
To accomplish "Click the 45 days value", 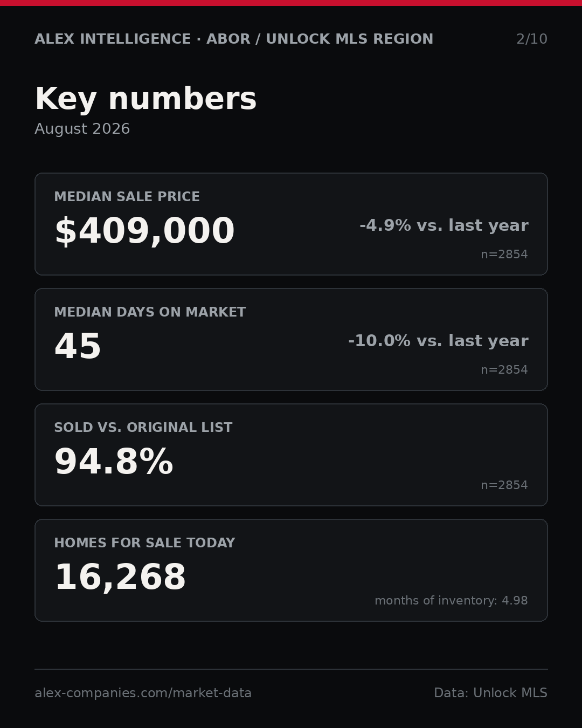I will 78,346.
